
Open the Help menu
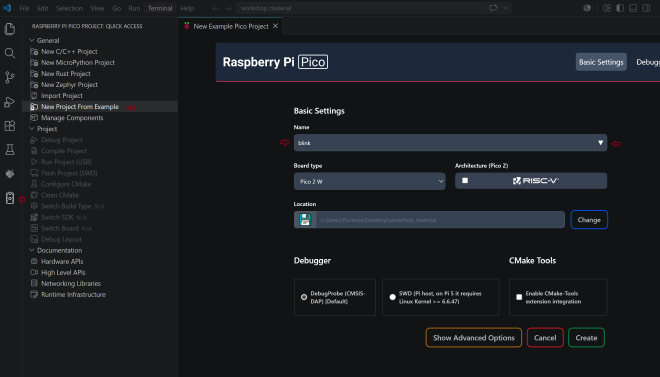point(187,8)
